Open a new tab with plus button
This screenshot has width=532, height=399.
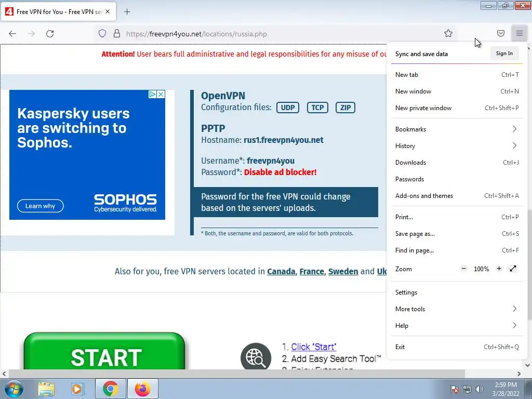coord(127,12)
